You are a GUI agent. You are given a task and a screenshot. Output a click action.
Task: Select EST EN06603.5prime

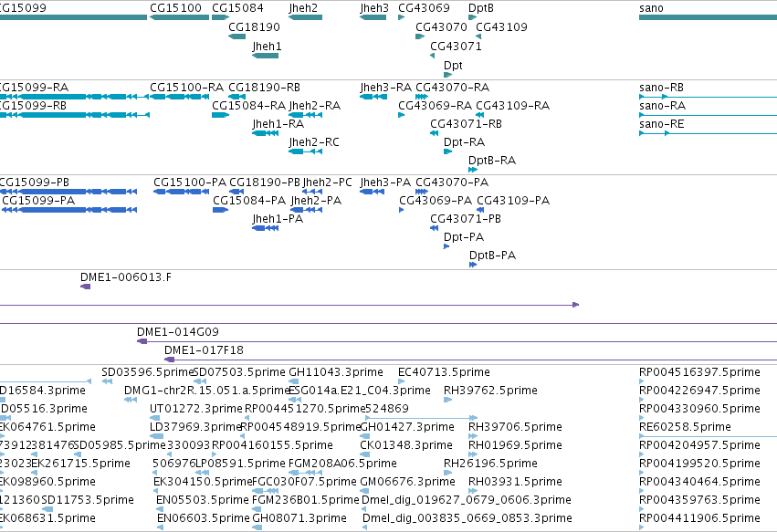[x=160, y=528]
